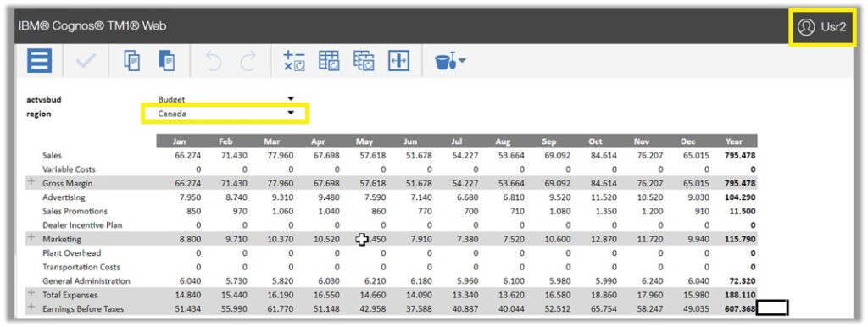Expand the Earnings Before Taxes row

click(31, 307)
